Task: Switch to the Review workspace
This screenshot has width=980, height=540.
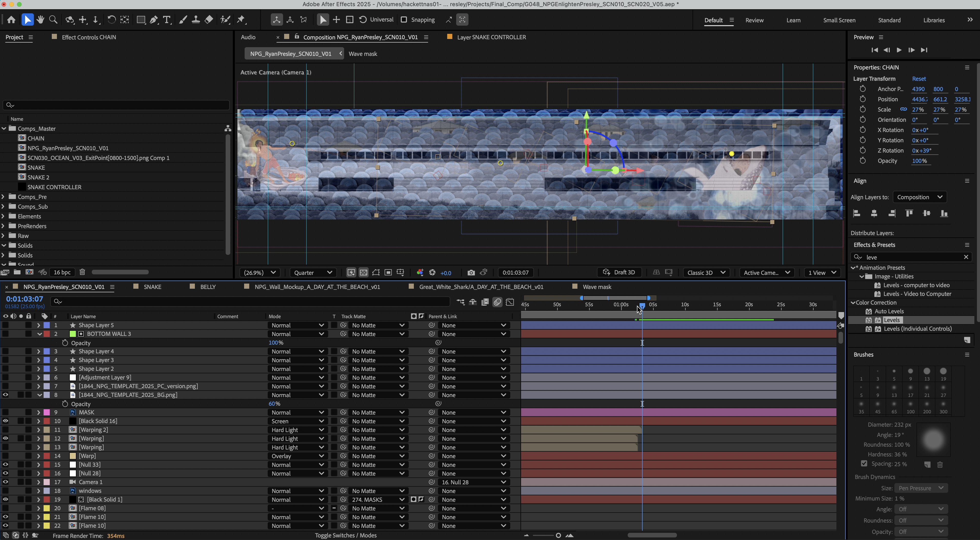Action: [x=754, y=20]
